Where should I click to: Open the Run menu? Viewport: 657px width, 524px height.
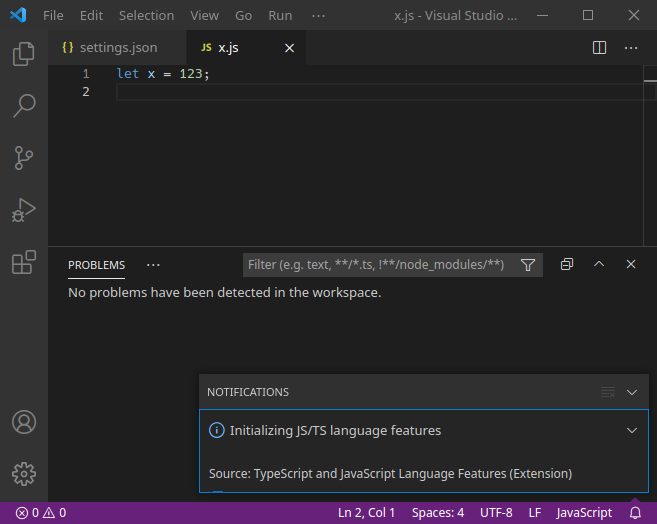click(x=280, y=15)
